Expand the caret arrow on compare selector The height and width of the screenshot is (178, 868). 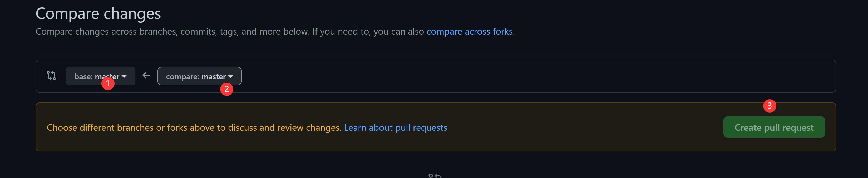coord(231,77)
